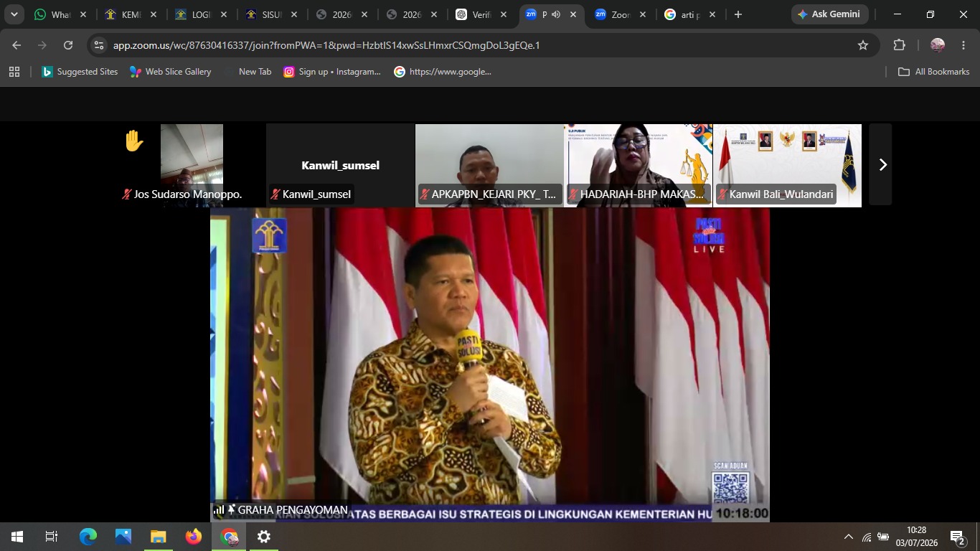The width and height of the screenshot is (980, 551).
Task: Show next participants with the arrow
Action: (882, 165)
